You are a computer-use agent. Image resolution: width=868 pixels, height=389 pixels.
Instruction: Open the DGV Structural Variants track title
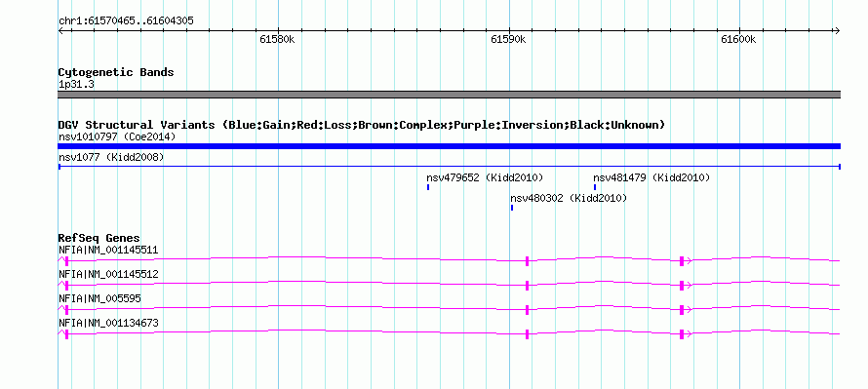pyautogui.click(x=362, y=125)
